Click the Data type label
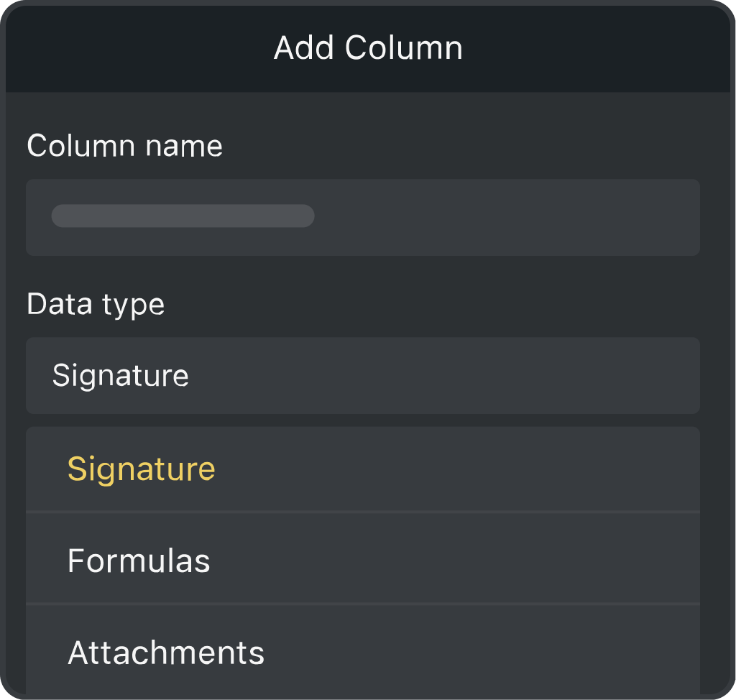 pos(96,304)
